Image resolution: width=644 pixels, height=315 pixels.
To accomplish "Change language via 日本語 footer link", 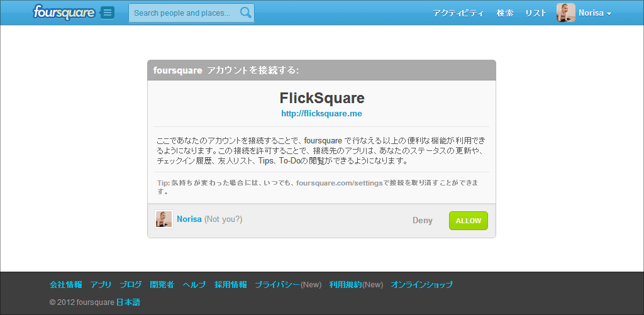I will click(x=128, y=302).
